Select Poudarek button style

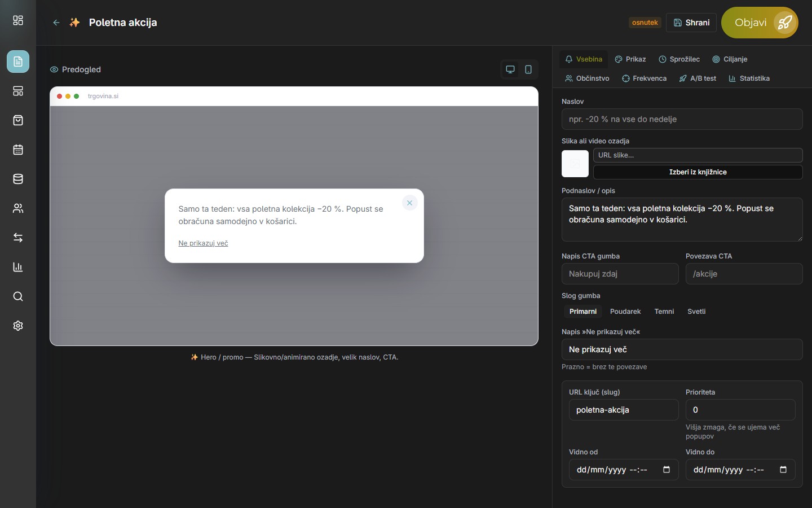point(625,312)
